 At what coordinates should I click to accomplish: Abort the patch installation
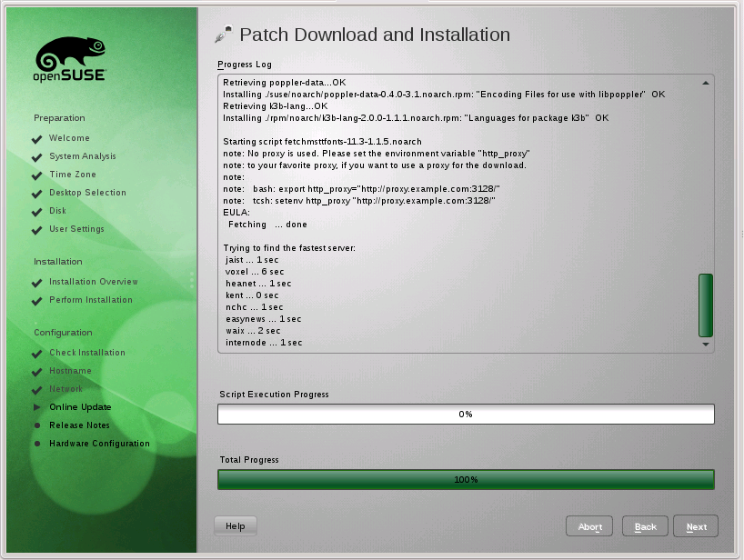589,526
